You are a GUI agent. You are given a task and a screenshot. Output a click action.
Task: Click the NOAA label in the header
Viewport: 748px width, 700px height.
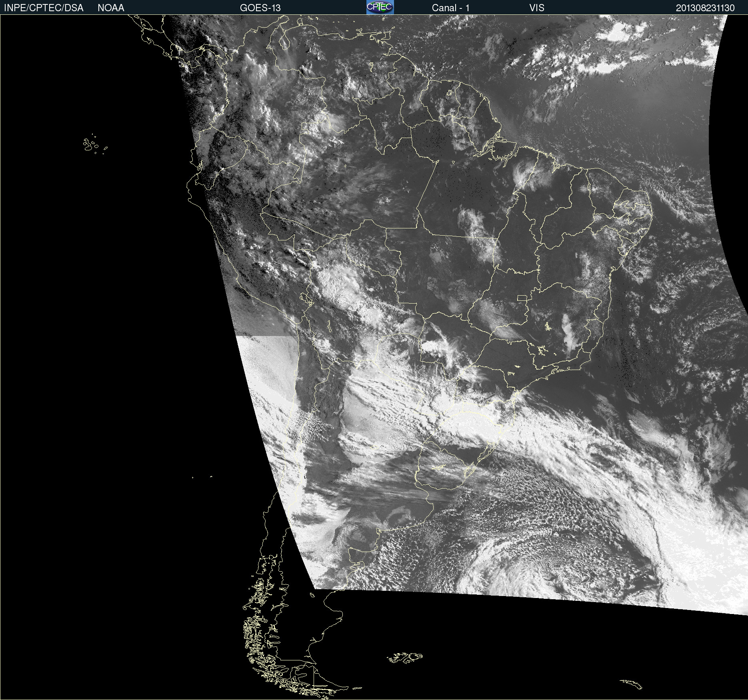[111, 8]
